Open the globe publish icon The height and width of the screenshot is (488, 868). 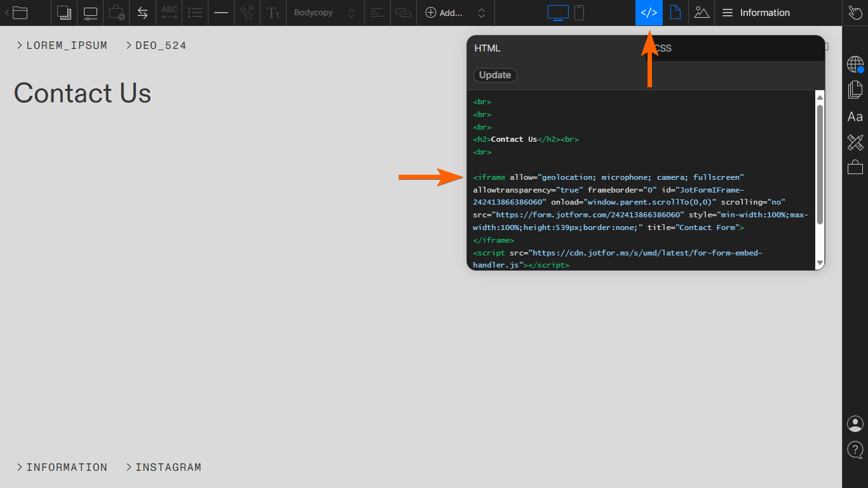coord(855,64)
